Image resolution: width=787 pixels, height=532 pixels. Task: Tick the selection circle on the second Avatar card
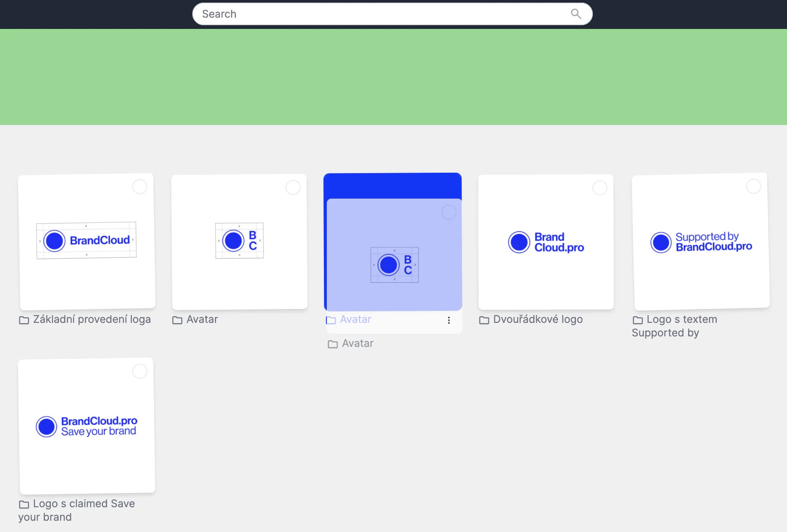293,187
